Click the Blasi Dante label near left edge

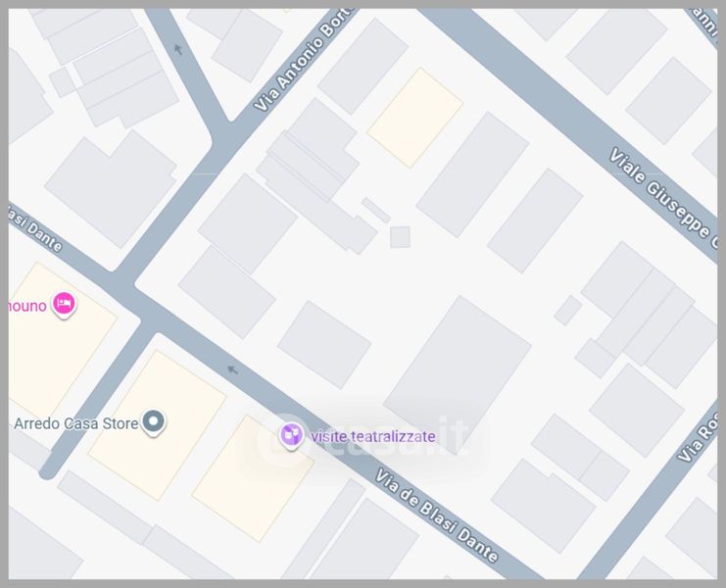[34, 228]
